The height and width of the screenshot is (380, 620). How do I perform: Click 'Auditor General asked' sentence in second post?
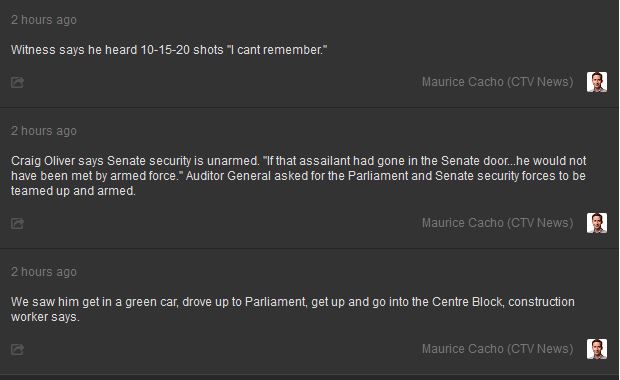(x=386, y=176)
